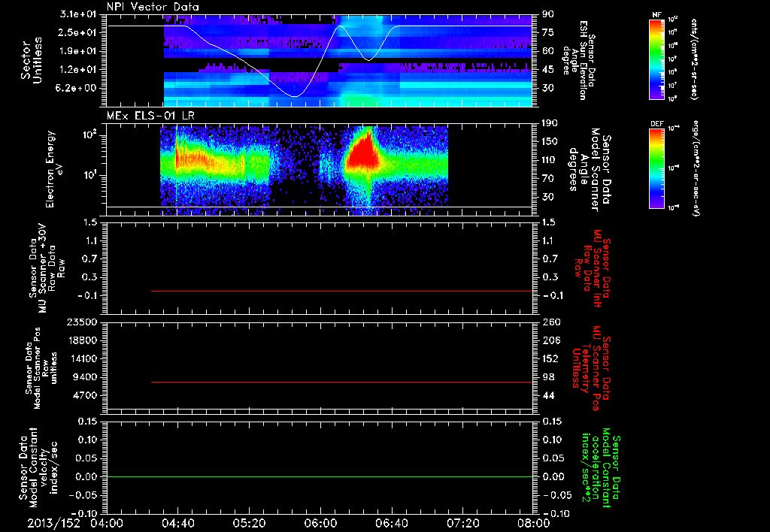The width and height of the screenshot is (770, 532).
Task: Click the 1.9e+01 sector tick value
Action: pos(77,51)
